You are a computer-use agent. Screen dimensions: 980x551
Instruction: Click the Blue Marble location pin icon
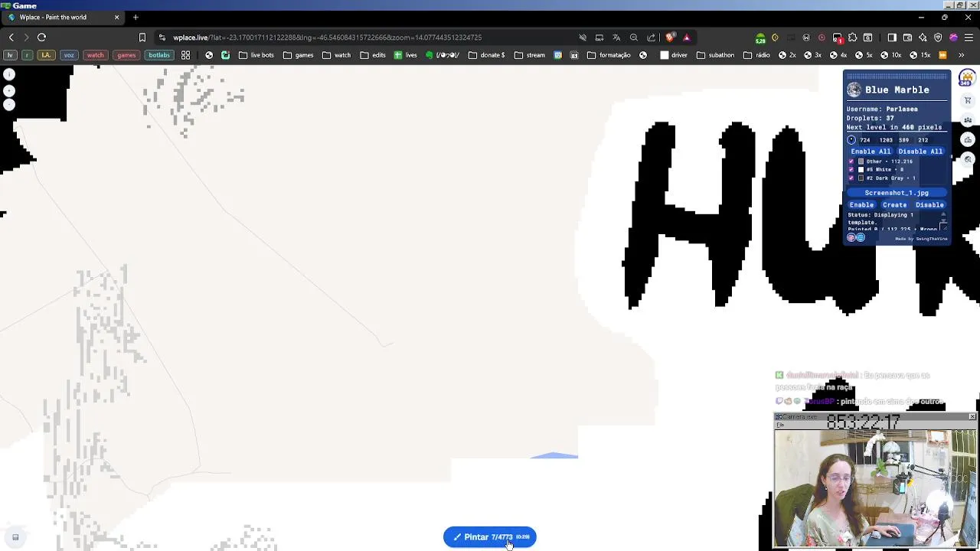pyautogui.click(x=851, y=140)
